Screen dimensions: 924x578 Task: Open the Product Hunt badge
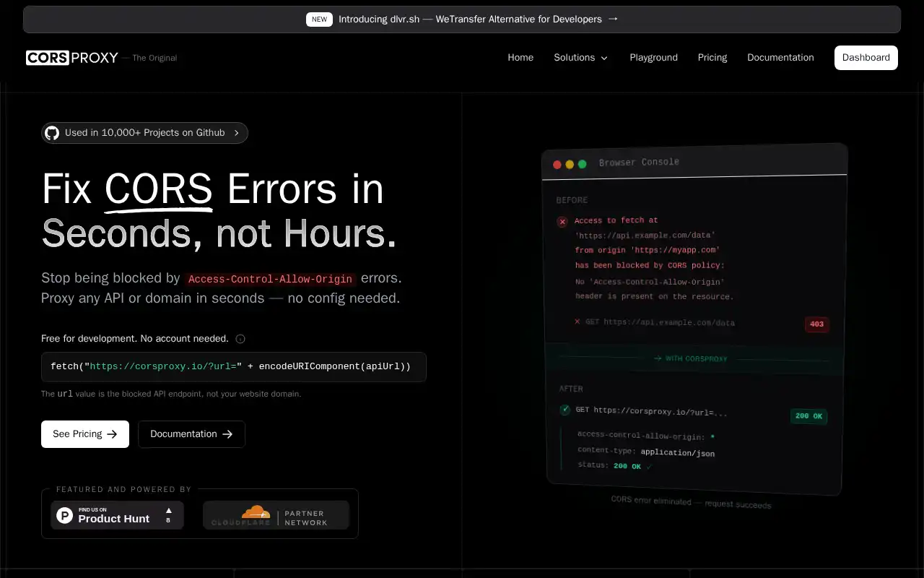pyautogui.click(x=117, y=515)
